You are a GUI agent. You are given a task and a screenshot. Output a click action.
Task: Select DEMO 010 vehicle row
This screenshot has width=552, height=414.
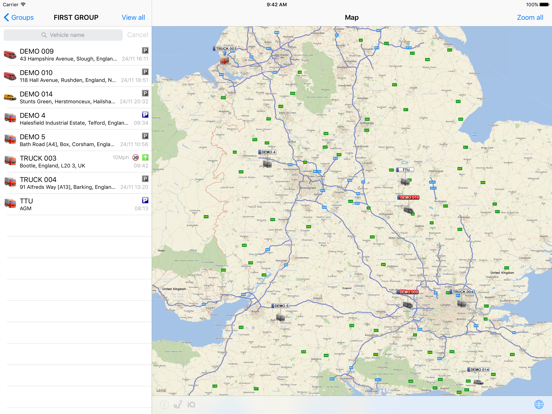tap(76, 76)
